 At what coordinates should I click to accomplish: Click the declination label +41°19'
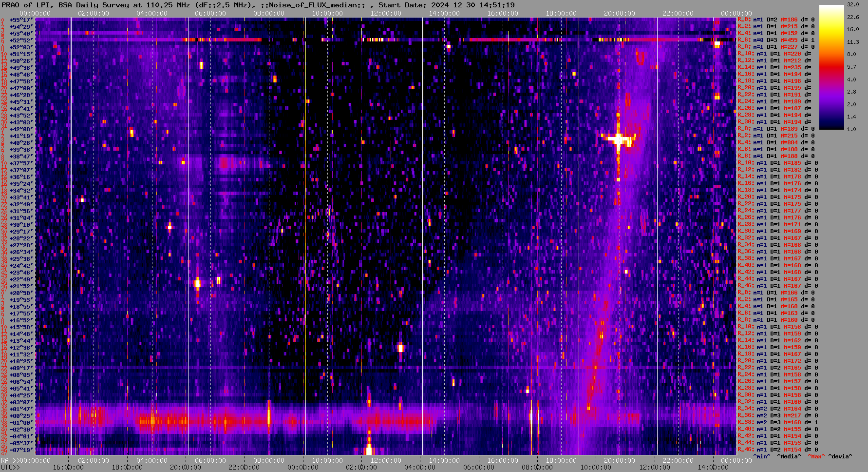[20, 136]
